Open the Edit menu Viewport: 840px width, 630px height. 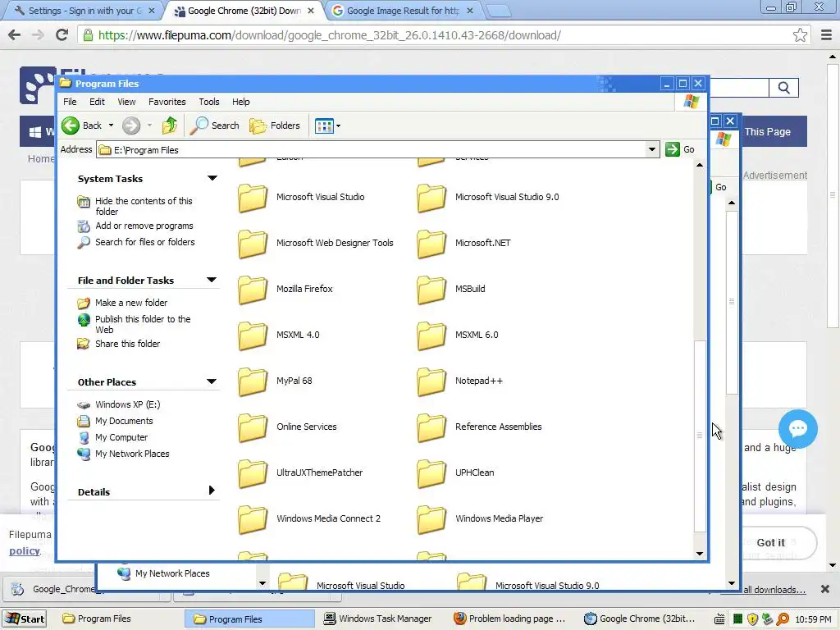click(x=97, y=102)
